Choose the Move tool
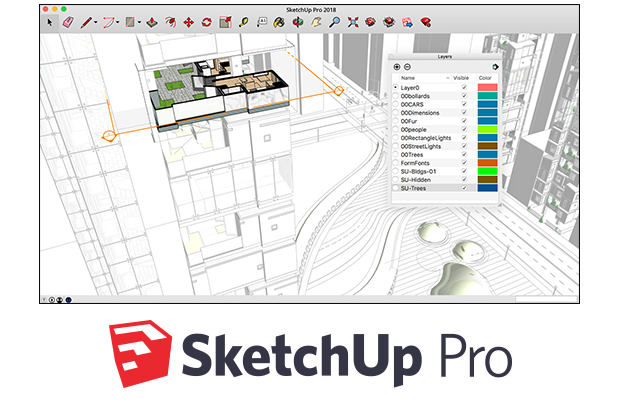The height and width of the screenshot is (400, 620). click(188, 20)
